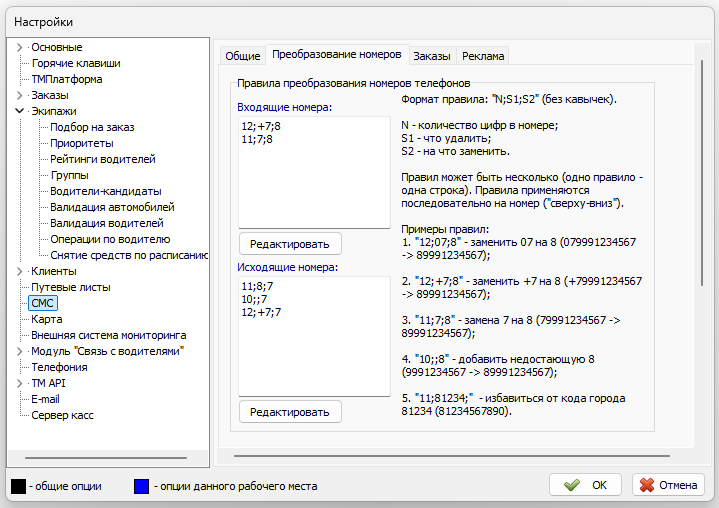Expand the Основные tree node
The width and height of the screenshot is (719, 508).
[19, 47]
